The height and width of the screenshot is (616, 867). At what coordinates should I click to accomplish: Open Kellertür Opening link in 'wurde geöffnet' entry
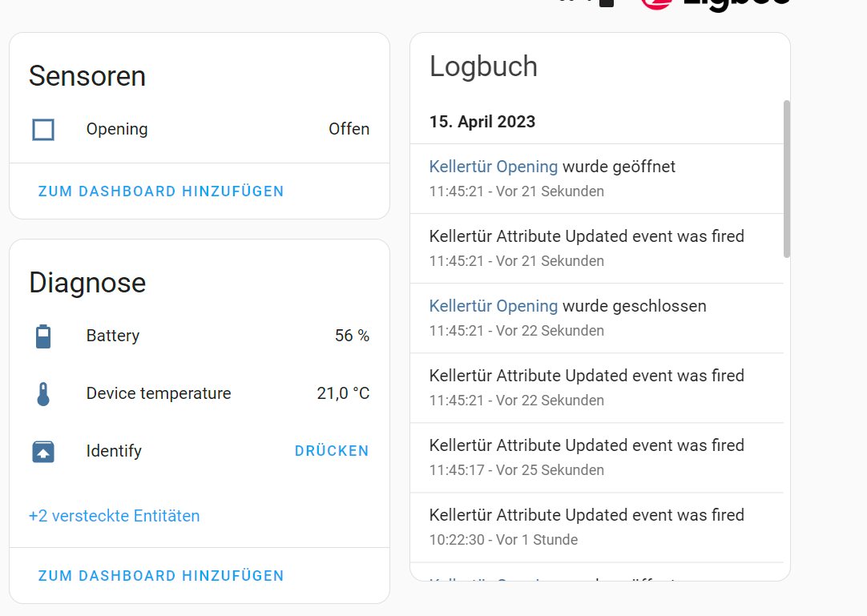tap(493, 167)
